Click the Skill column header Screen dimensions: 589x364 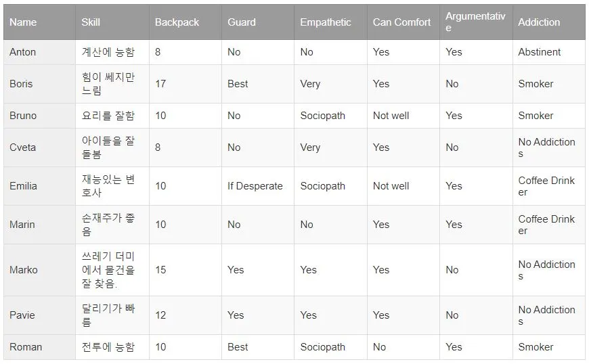click(x=91, y=22)
